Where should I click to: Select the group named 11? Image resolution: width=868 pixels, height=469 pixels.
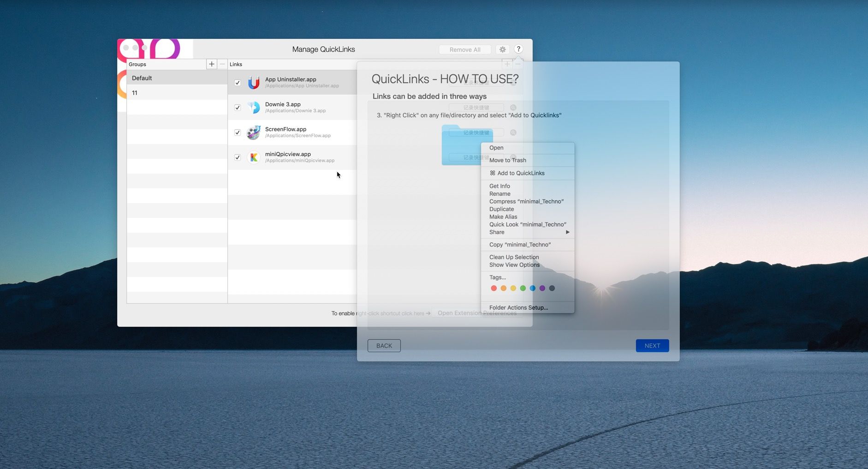[177, 93]
